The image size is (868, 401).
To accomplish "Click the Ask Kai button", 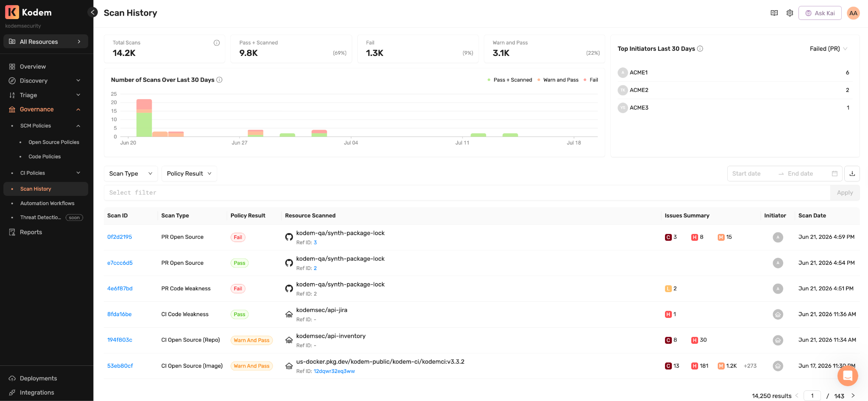I will (820, 13).
